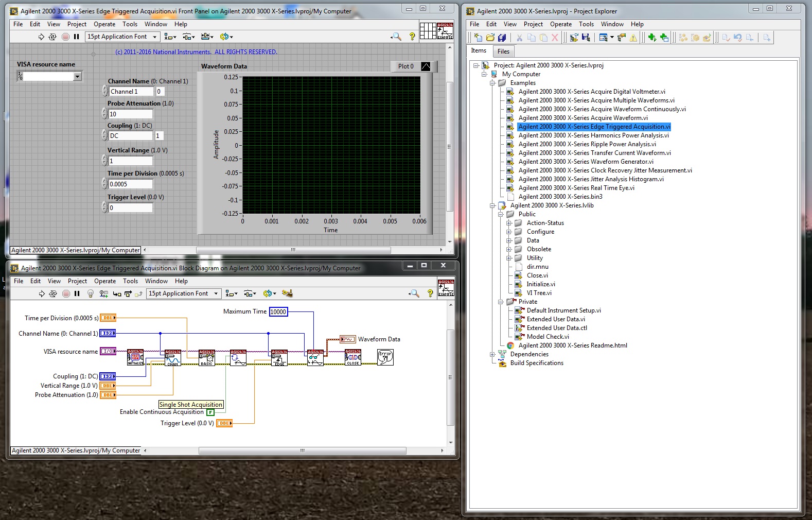Open Distribute Objects menu in Front Panel toolbar

click(189, 37)
